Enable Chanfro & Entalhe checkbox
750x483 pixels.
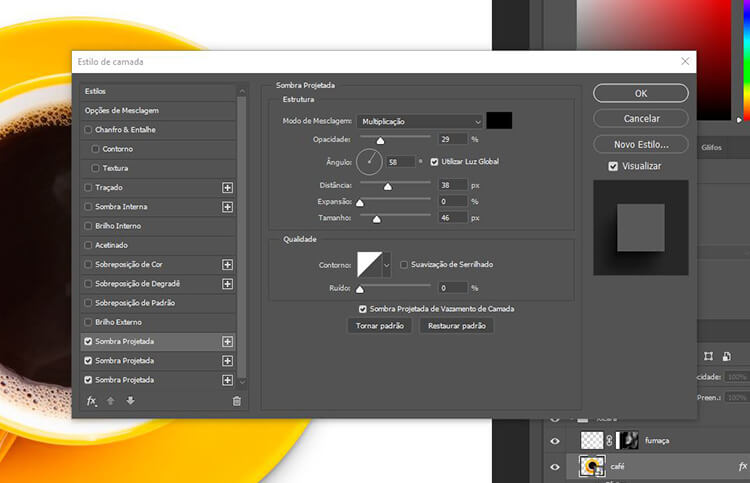(88, 130)
